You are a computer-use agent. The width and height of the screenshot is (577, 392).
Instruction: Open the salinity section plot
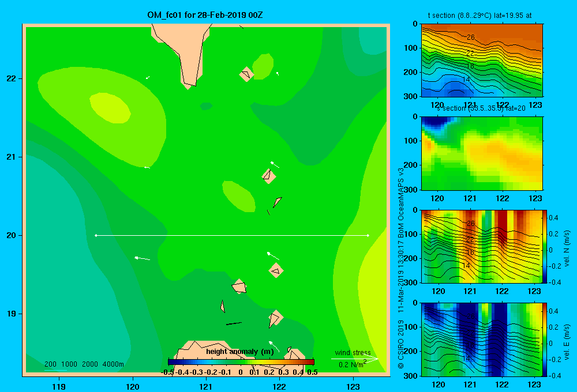(482, 153)
